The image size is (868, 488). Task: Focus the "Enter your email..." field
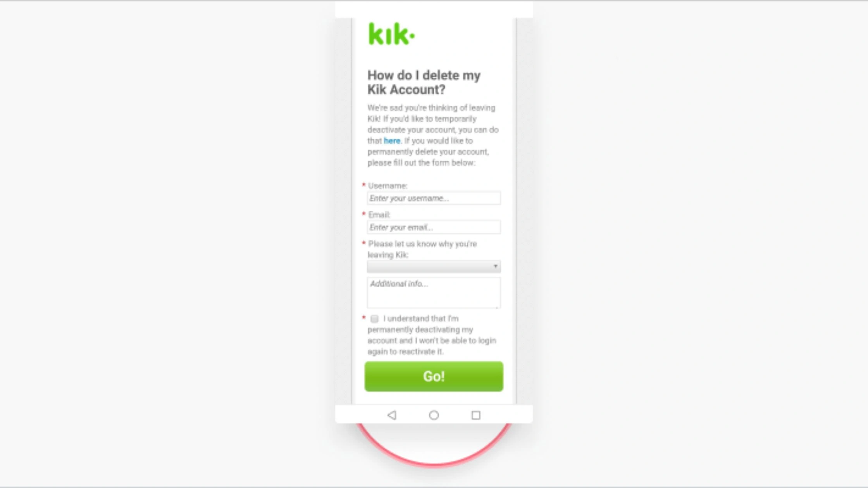(x=434, y=227)
